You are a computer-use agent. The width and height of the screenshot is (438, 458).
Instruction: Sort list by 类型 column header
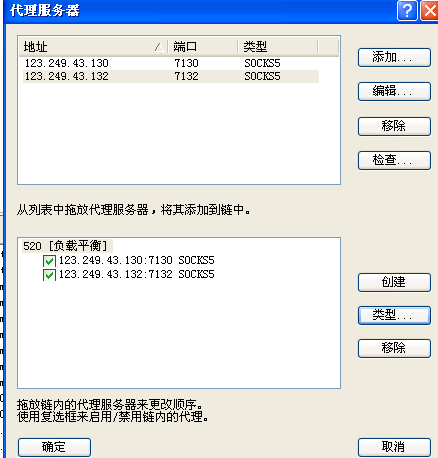[278, 46]
